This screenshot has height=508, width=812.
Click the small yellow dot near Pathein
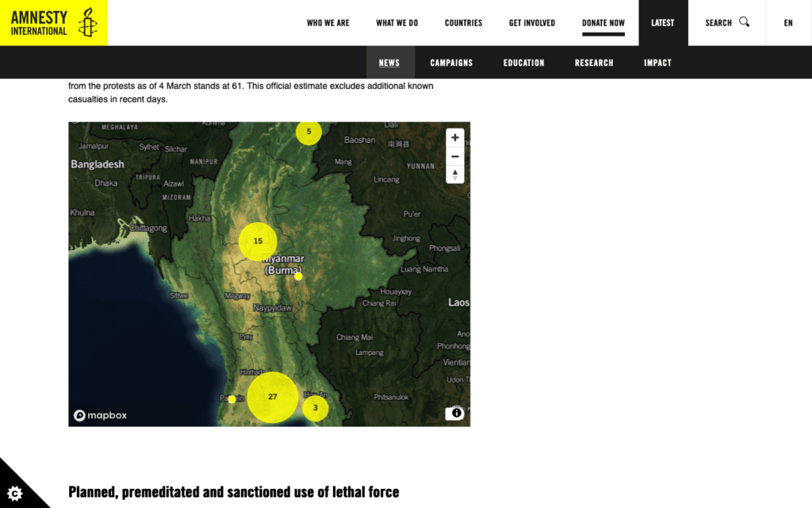[232, 399]
